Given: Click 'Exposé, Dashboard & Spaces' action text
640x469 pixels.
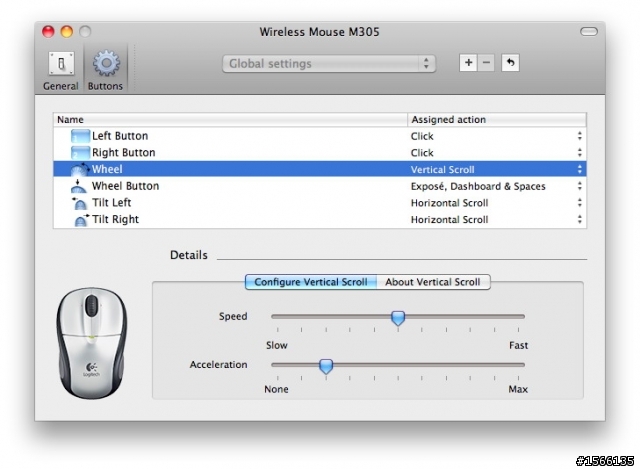Looking at the screenshot, I should pyautogui.click(x=478, y=187).
